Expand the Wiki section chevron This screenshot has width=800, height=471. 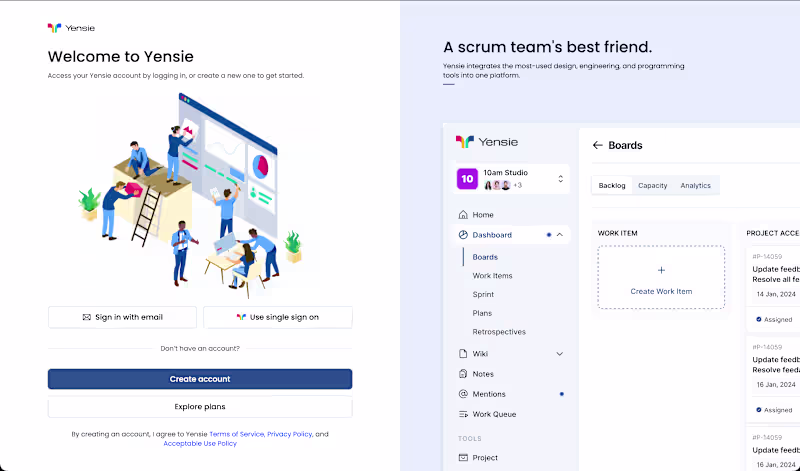[x=560, y=354]
